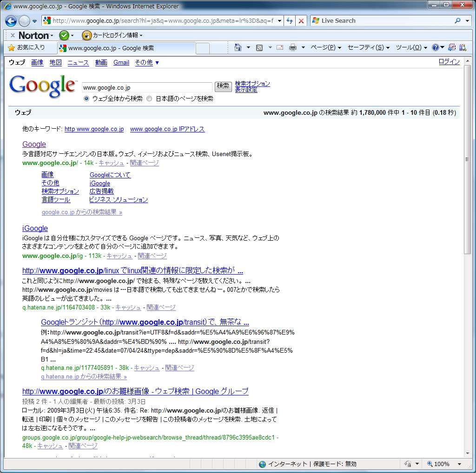Expand the Home button dropdown arrow
This screenshot has height=473, width=476.
[248, 48]
